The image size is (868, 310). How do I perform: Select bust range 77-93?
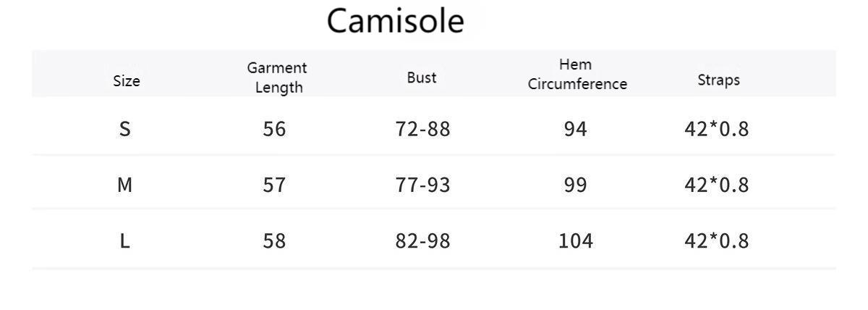tap(423, 185)
